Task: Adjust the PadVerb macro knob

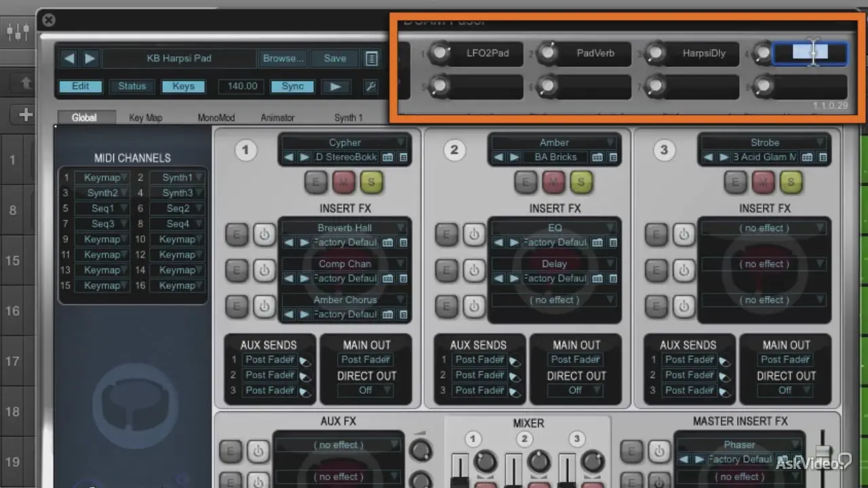Action: [547, 53]
